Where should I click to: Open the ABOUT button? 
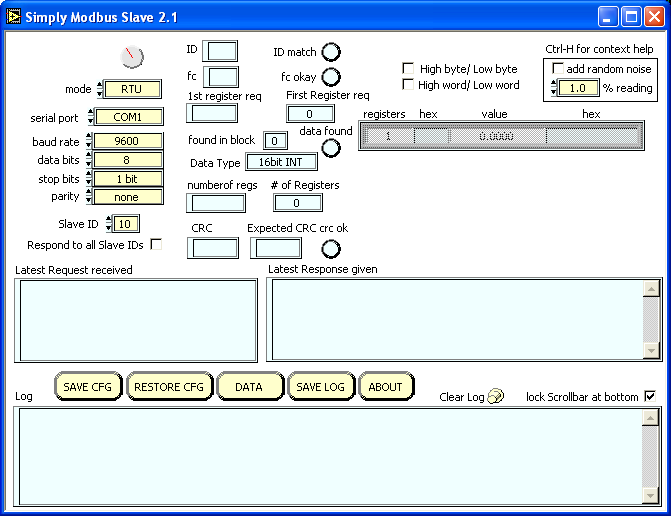point(386,386)
